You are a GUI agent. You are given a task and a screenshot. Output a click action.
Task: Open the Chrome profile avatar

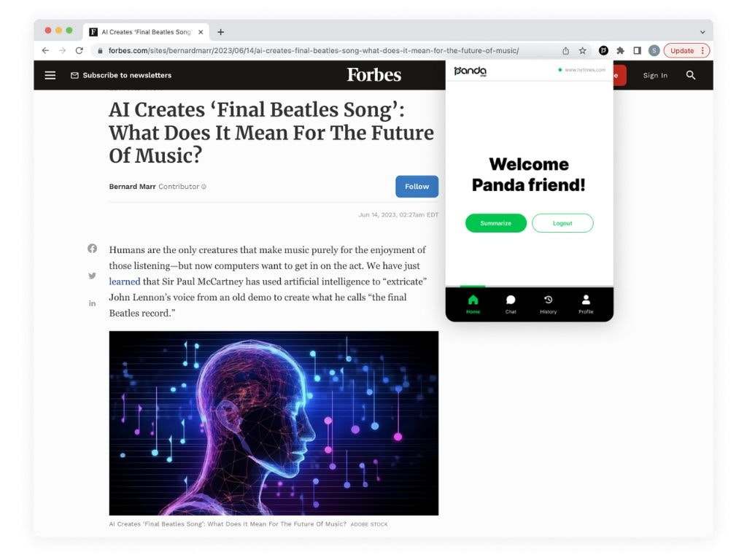654,50
